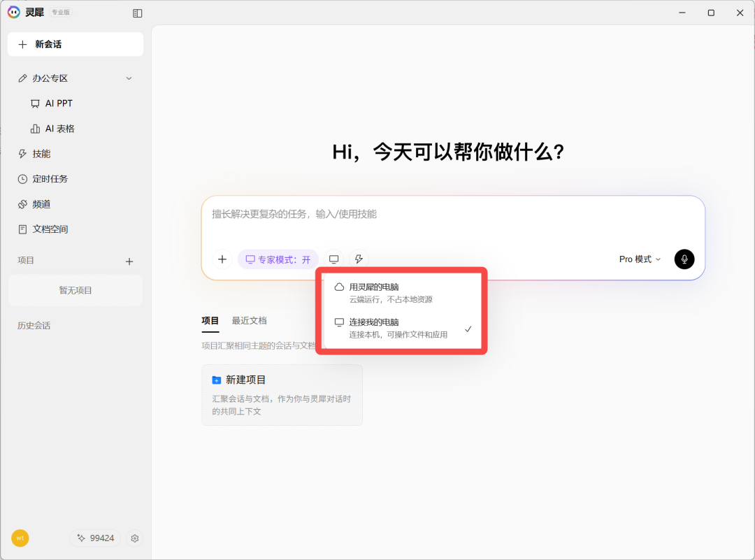This screenshot has height=560, width=755.
Task: Collapse the 办公专区 chevron
Action: (x=129, y=78)
